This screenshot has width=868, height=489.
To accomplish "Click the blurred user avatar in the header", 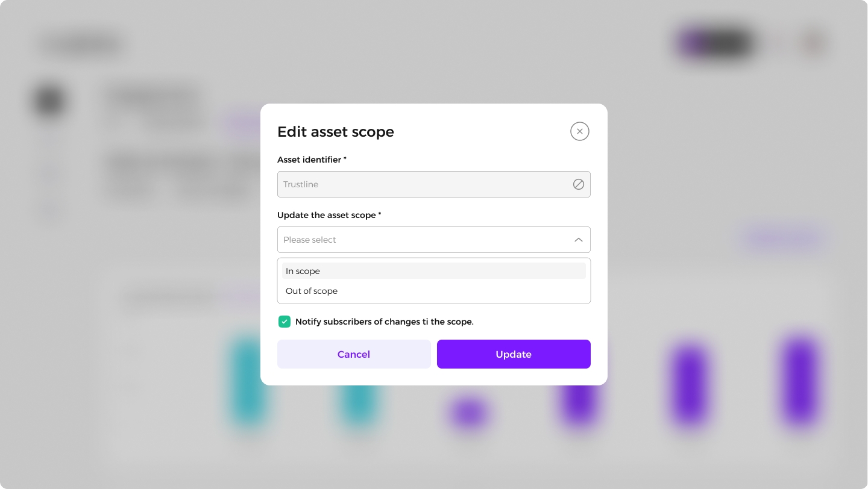I will point(814,44).
